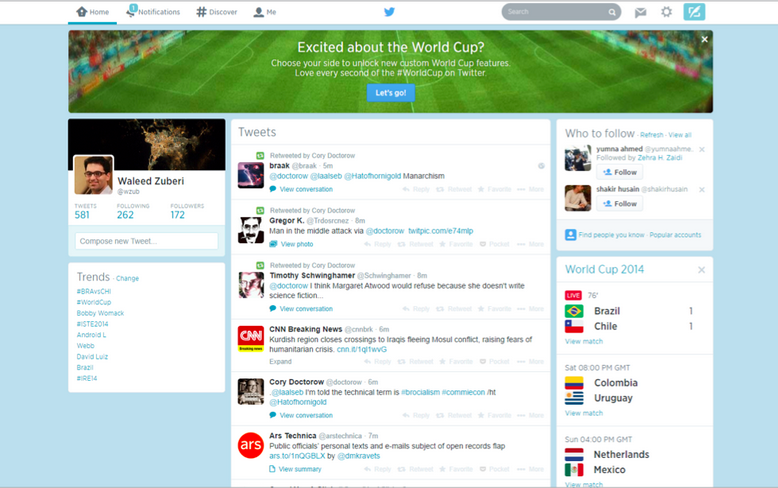The height and width of the screenshot is (488, 778).
Task: Open the #WorldCup trend
Action: click(94, 303)
